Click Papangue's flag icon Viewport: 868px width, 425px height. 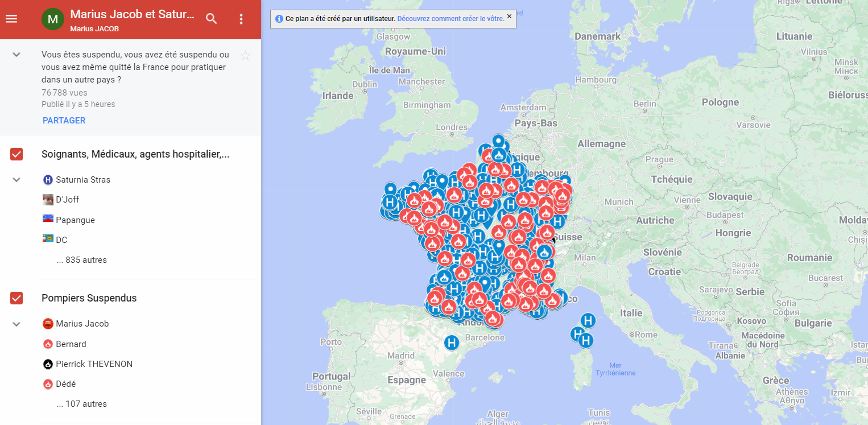click(48, 219)
